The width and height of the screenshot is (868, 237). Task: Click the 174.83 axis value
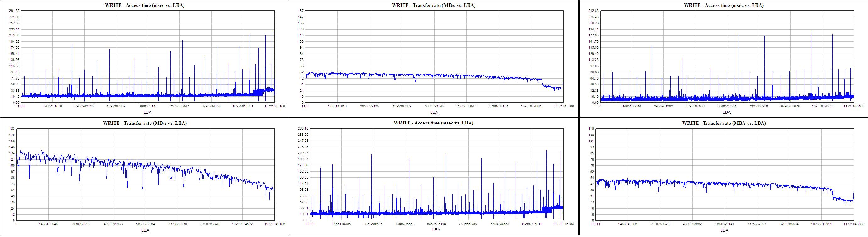point(14,47)
